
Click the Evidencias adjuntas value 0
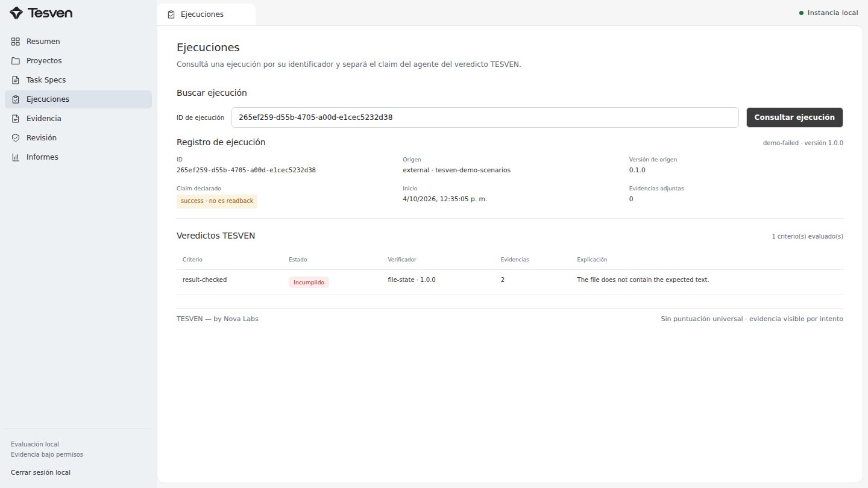coord(631,199)
